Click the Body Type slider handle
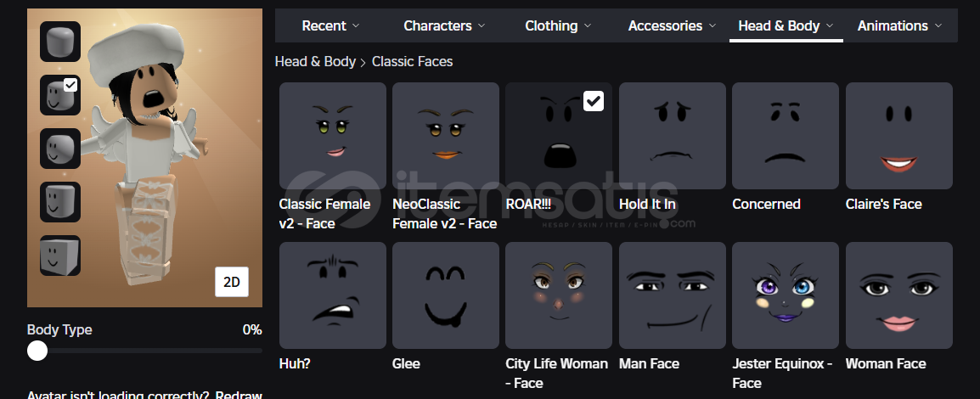980x399 pixels. tap(37, 351)
